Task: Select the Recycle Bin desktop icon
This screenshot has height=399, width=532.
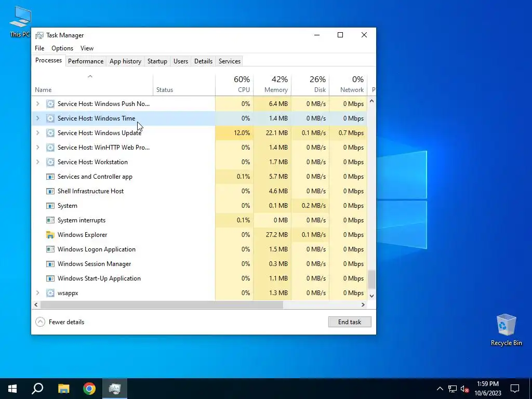Action: (x=506, y=330)
